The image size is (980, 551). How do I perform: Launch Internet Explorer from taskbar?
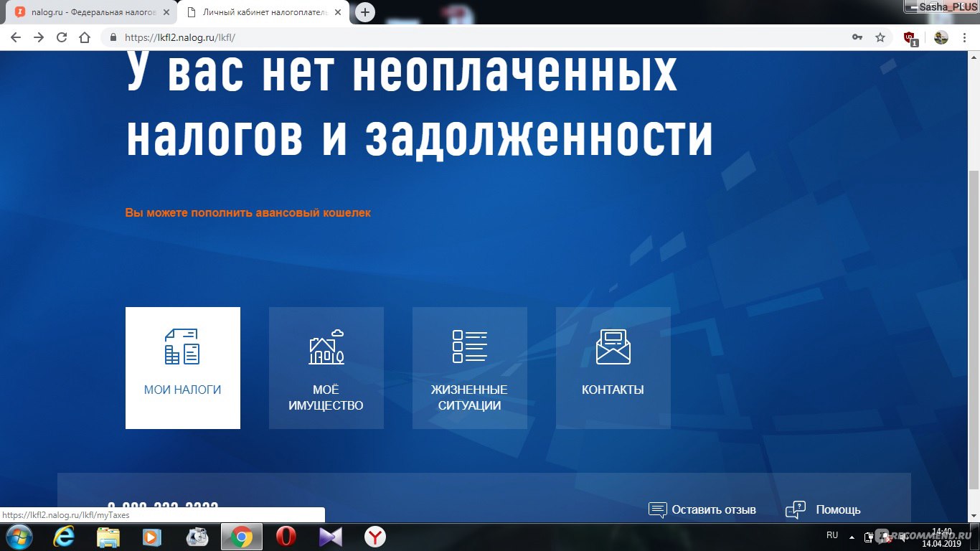coord(65,537)
